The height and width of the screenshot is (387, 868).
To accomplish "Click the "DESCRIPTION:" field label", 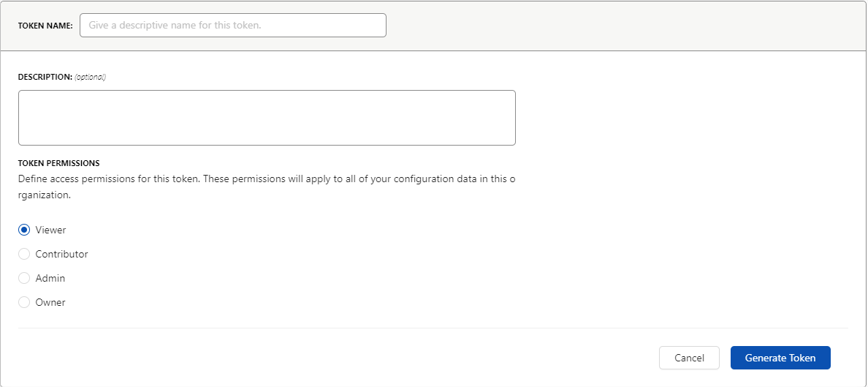I will click(x=45, y=77).
